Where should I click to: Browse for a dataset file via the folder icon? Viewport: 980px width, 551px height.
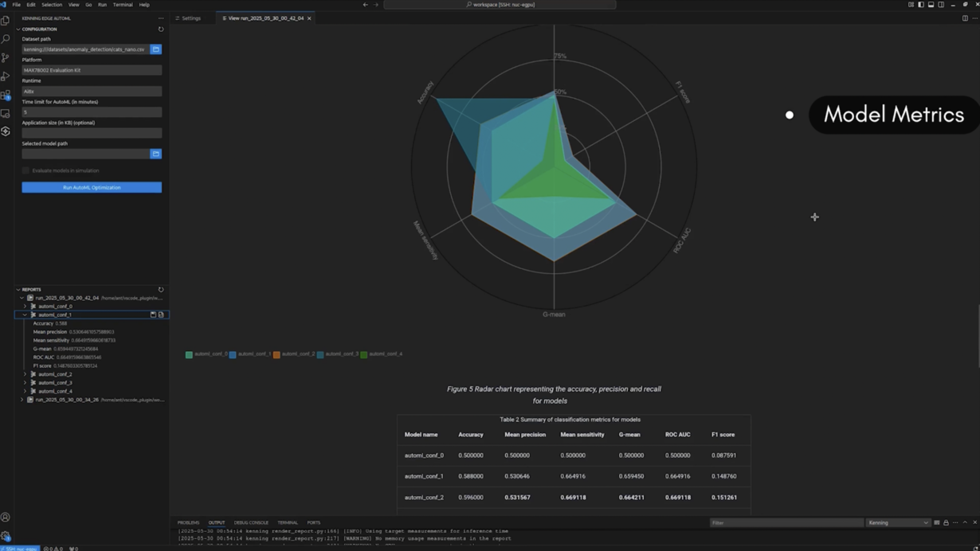point(156,49)
